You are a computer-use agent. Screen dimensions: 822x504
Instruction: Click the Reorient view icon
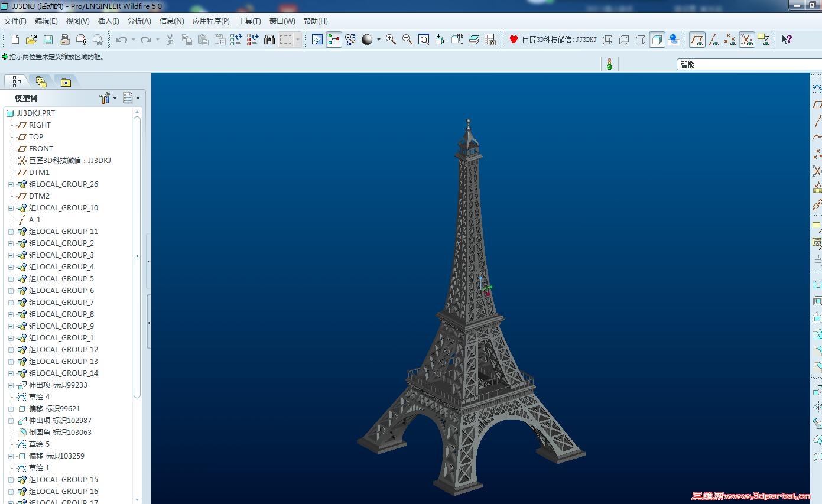[441, 40]
